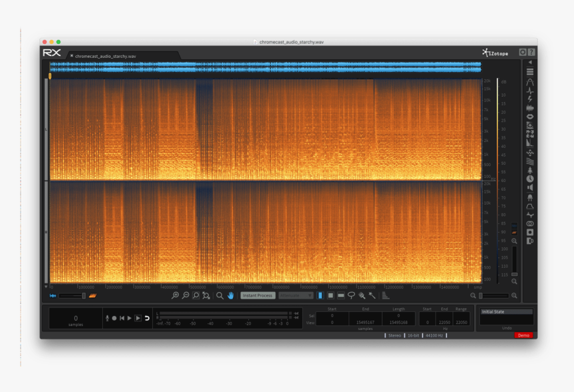
Task: Collapse the module sidebar with arrow
Action: pos(530,62)
